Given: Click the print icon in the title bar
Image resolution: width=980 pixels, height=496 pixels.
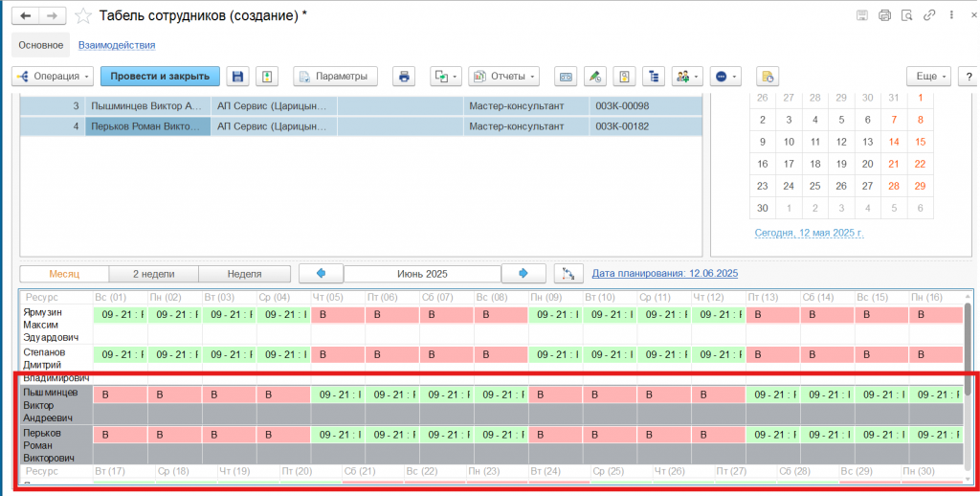Looking at the screenshot, I should click(x=884, y=15).
